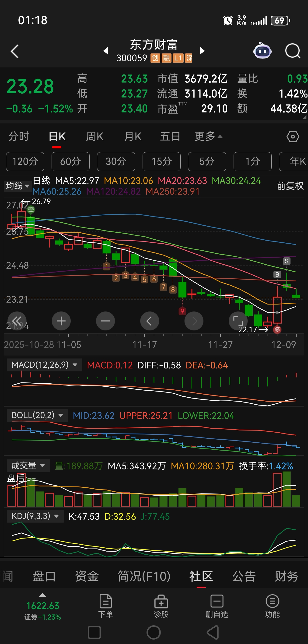308x644 pixels.
Task: Tap the 下单 order icon
Action: point(106,606)
